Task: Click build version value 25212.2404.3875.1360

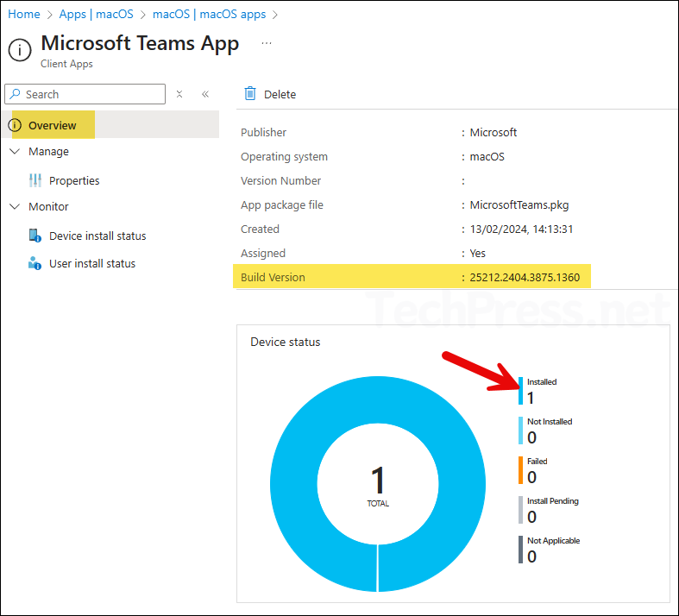Action: tap(525, 277)
